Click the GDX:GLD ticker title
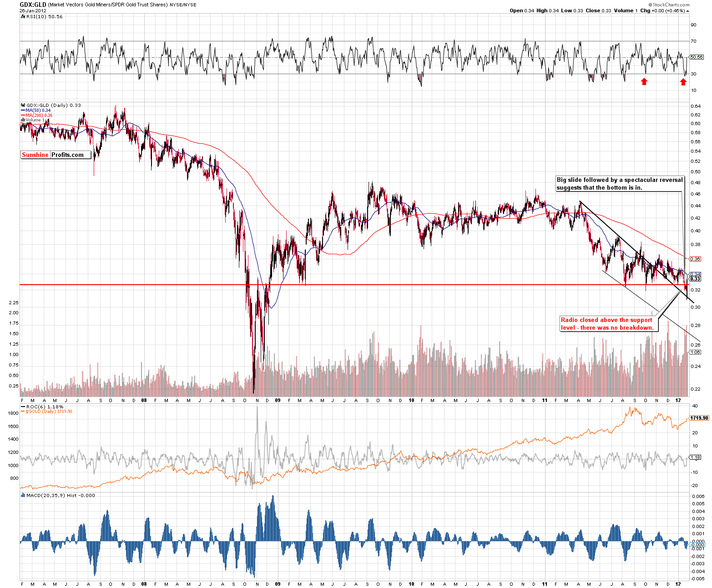Screen dimensions: 712x588 33,5
